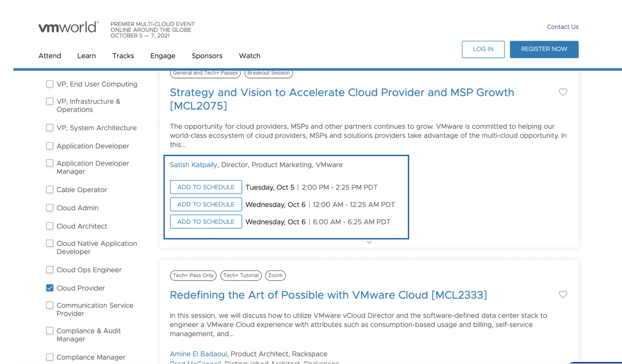Open the Sponsors menu
Image resolution: width=622 pixels, height=364 pixels.
pos(207,56)
